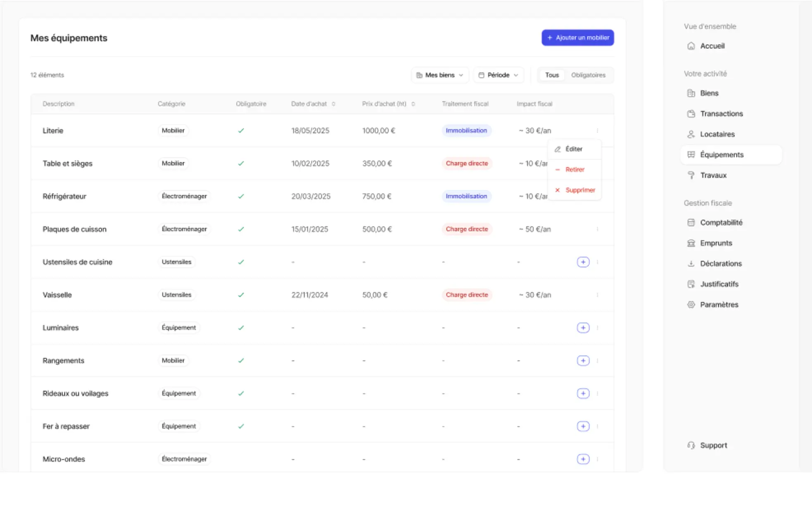Click the Emprunts bank icon

coord(691,243)
